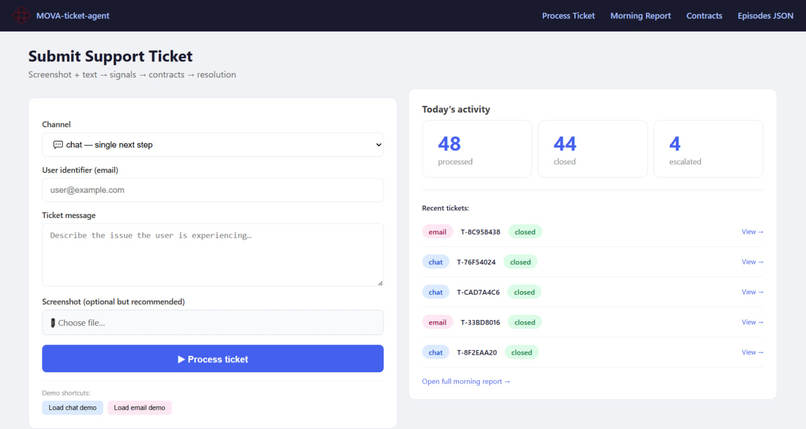Open full morning report link
Image resolution: width=806 pixels, height=429 pixels.
pyautogui.click(x=466, y=381)
